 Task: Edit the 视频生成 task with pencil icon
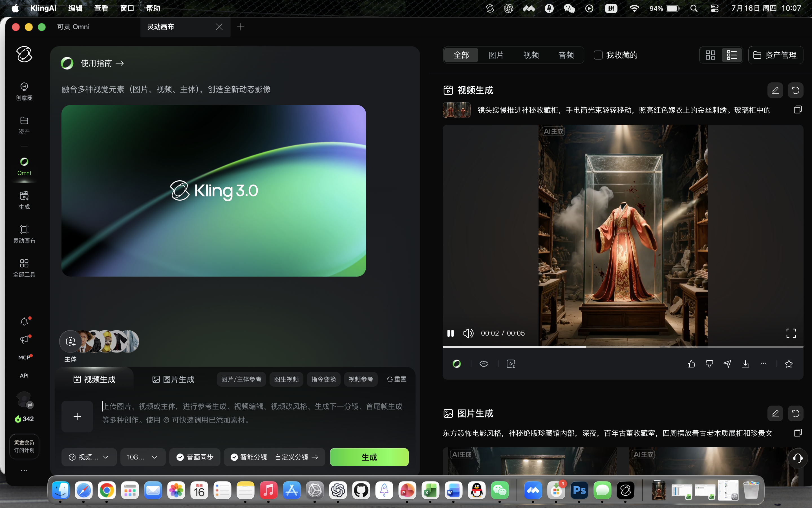[x=775, y=90]
